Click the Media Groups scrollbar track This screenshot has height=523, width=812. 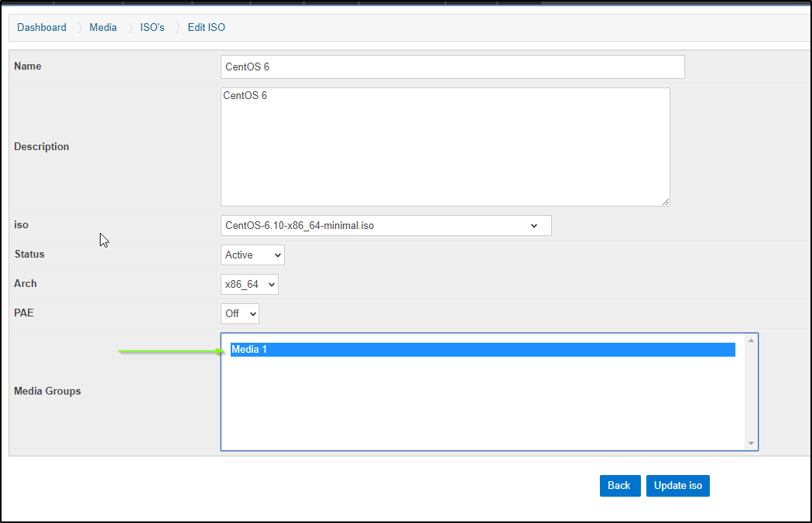[x=751, y=391]
